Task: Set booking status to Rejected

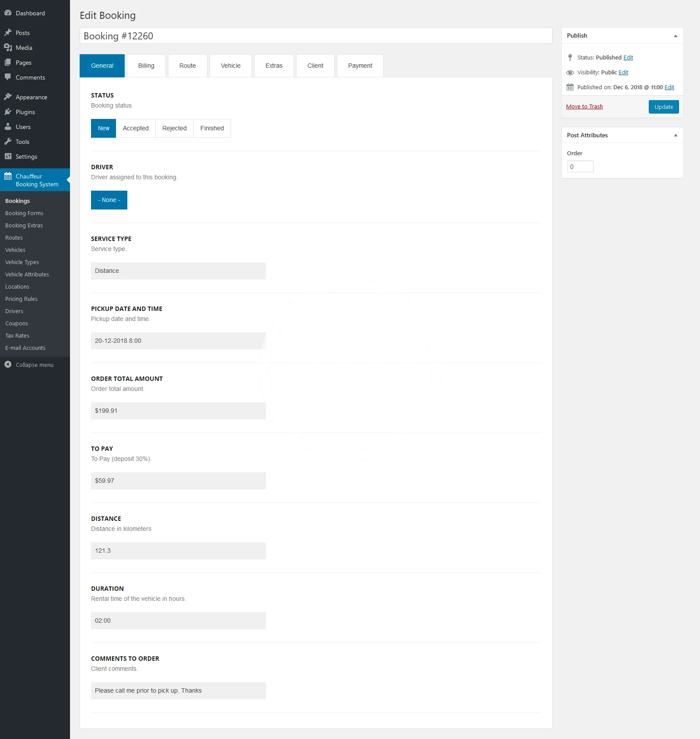Action: [x=174, y=129]
